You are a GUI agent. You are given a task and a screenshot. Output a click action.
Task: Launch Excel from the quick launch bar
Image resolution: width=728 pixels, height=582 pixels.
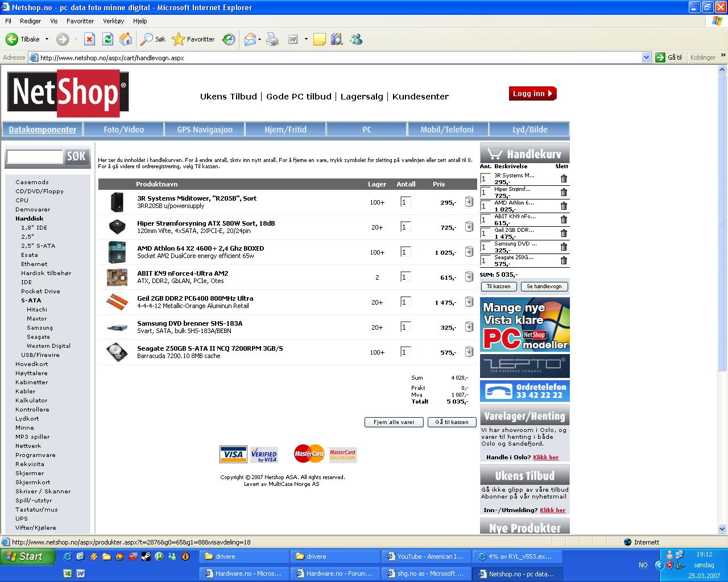[x=67, y=573]
